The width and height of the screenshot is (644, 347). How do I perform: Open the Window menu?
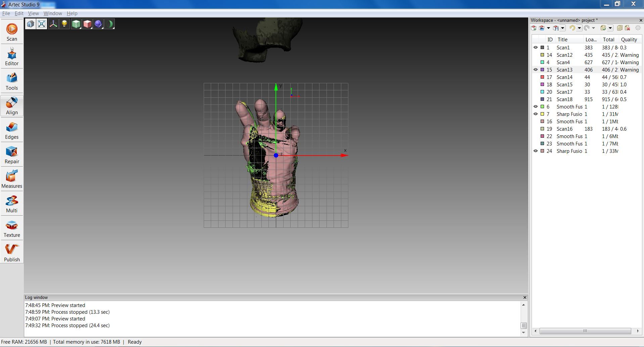tap(52, 13)
